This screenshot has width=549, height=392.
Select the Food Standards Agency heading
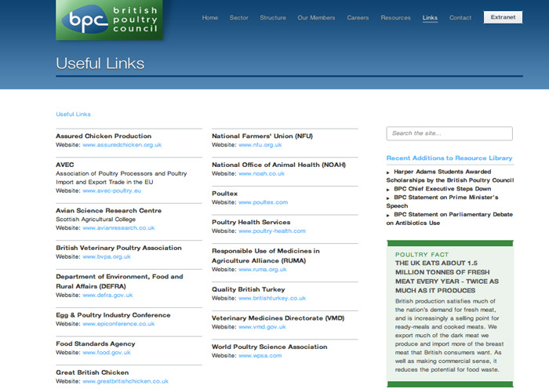[x=95, y=343]
